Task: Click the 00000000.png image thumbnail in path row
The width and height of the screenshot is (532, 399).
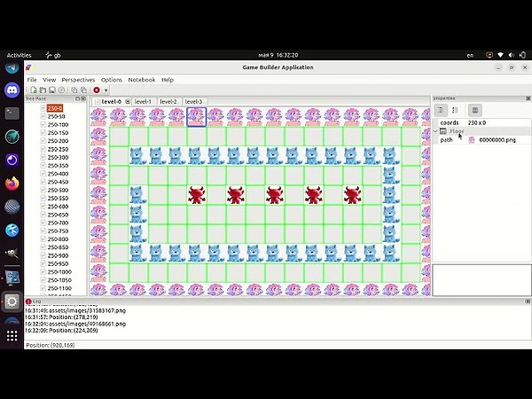Action: (472, 140)
